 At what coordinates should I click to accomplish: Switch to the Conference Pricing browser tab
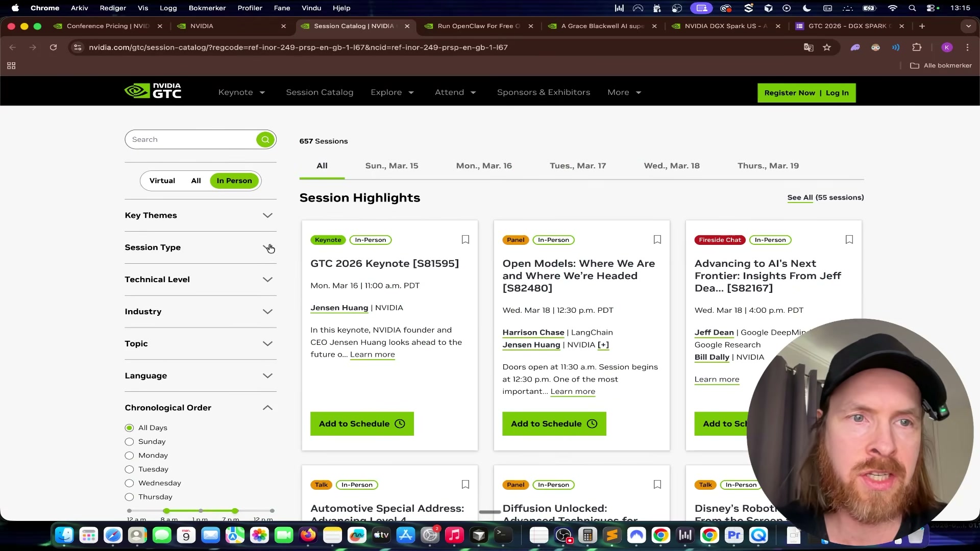[x=108, y=26]
